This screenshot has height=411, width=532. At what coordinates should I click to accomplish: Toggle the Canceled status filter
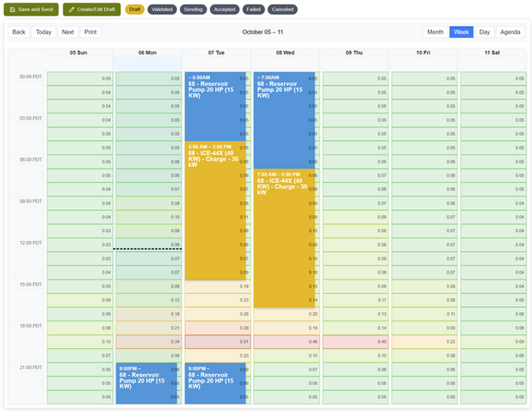pyautogui.click(x=283, y=9)
